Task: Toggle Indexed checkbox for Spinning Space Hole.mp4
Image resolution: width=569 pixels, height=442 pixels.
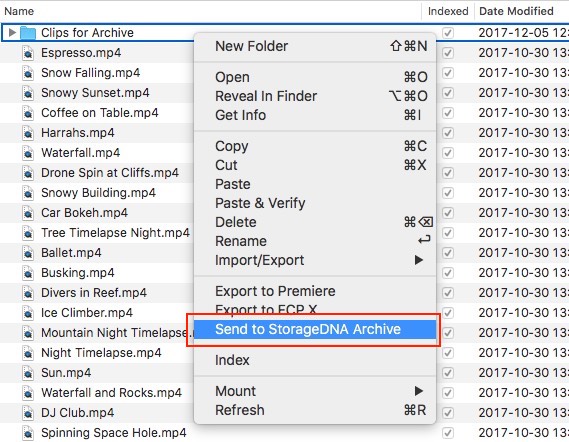Action: [x=448, y=433]
